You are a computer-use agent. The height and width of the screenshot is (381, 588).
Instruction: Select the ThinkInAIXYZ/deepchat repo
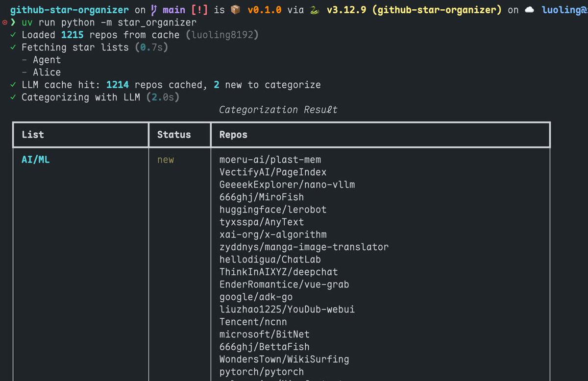click(x=278, y=272)
